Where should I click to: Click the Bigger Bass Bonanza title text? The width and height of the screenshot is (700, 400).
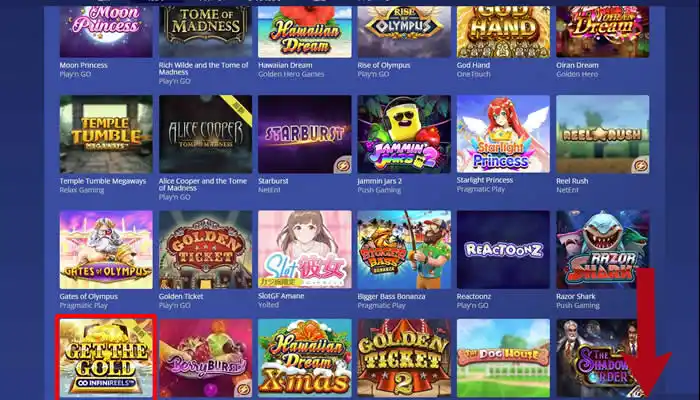pos(391,296)
